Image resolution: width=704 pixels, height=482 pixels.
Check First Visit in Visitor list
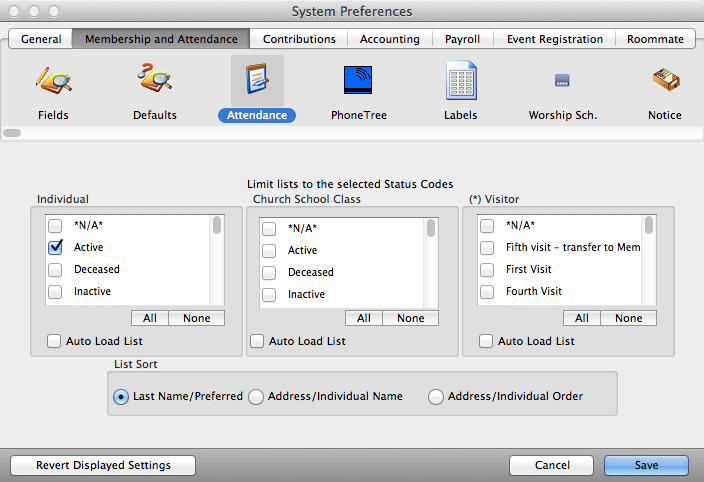click(487, 269)
